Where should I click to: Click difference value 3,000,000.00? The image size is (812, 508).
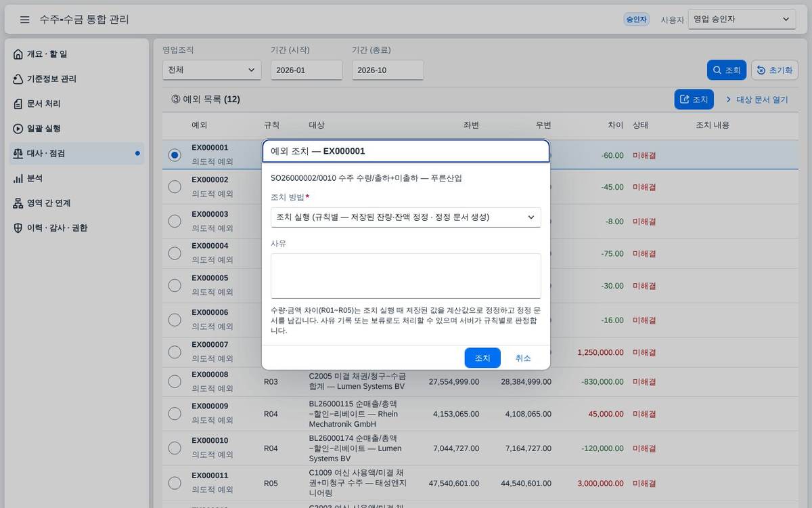click(601, 484)
